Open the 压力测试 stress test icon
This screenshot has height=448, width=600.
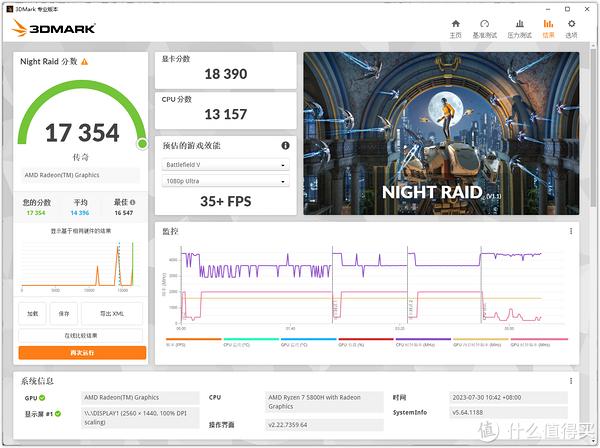coord(520,24)
